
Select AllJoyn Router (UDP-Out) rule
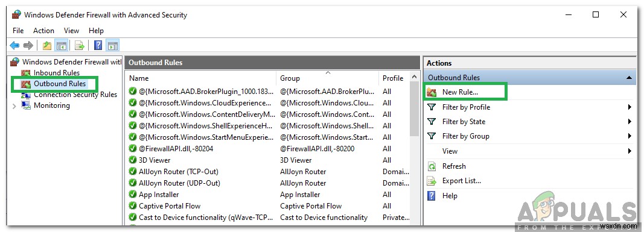pos(179,183)
